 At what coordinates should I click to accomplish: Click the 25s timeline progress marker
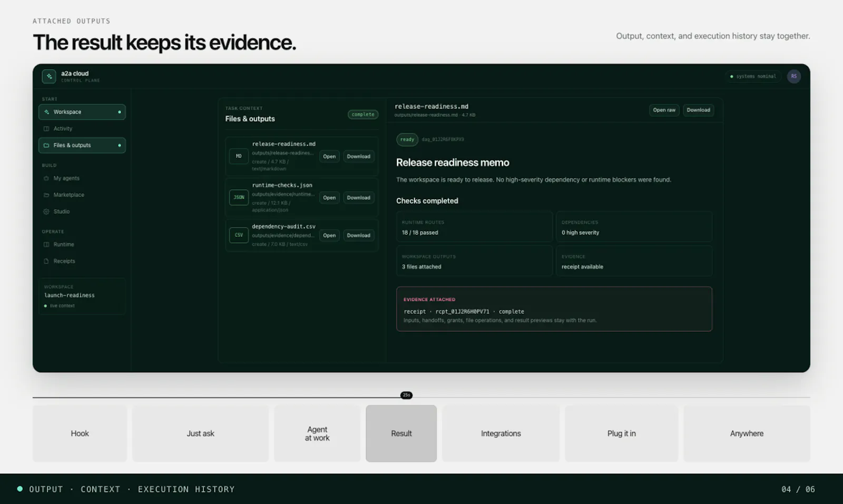406,395
